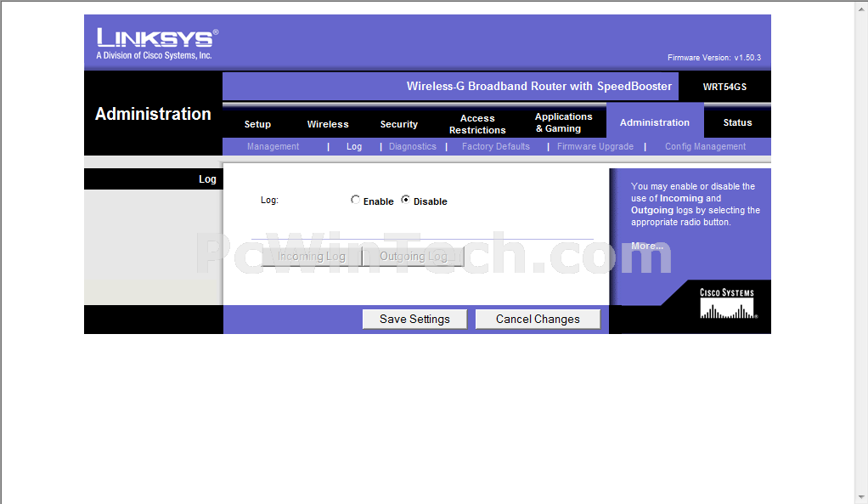Click 'A Division of Cisco Systems, Inc.' text
Screen dimensions: 868x504
tap(154, 55)
